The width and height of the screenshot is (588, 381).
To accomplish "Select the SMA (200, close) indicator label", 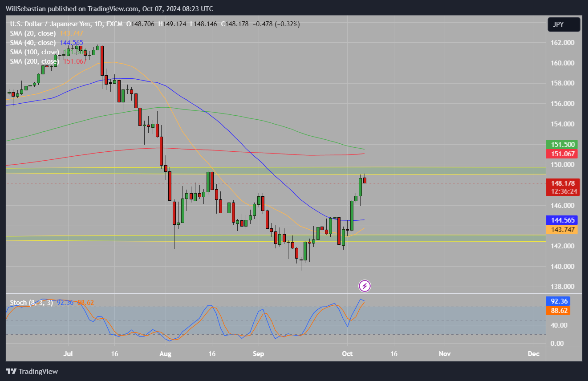I will point(35,61).
